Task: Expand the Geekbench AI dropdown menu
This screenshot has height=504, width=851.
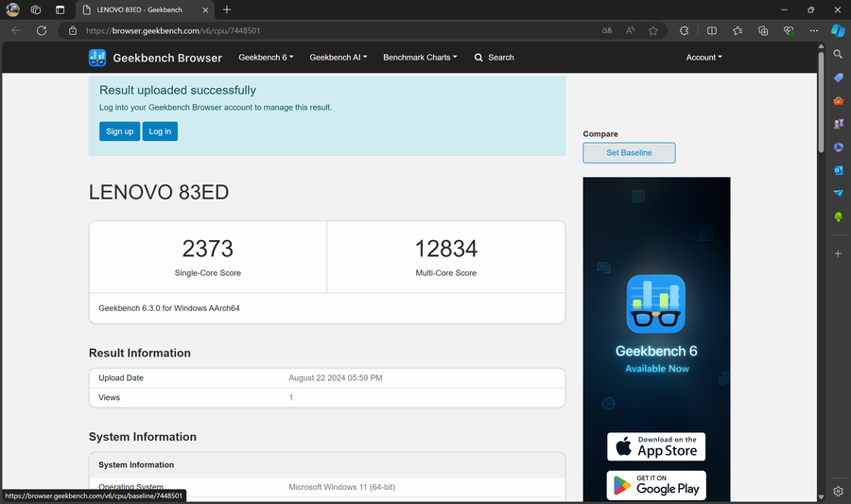Action: pyautogui.click(x=339, y=58)
